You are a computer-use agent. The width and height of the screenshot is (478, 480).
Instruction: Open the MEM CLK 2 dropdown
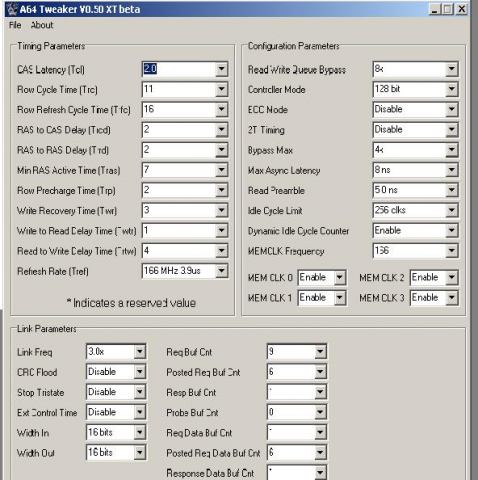452,278
